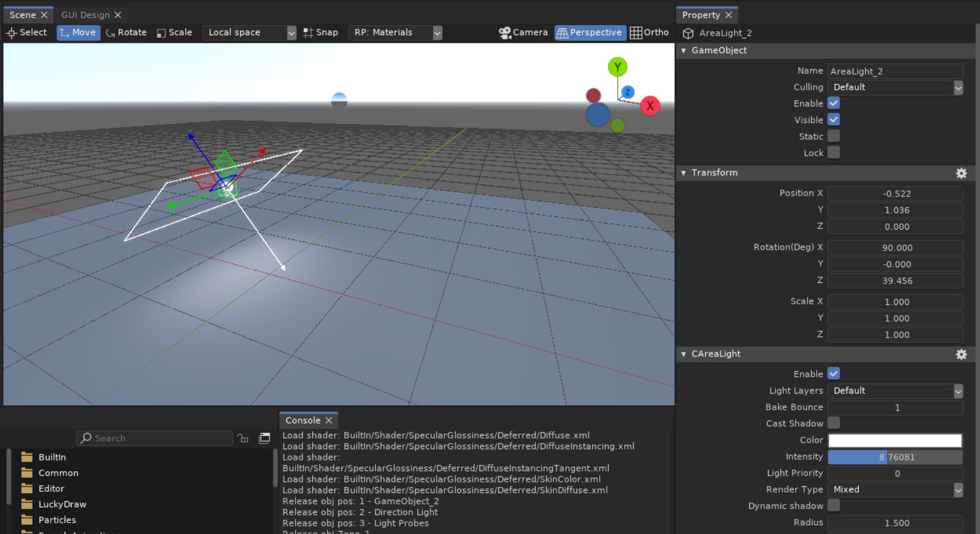
Task: Open the Builtin folder
Action: click(44, 457)
